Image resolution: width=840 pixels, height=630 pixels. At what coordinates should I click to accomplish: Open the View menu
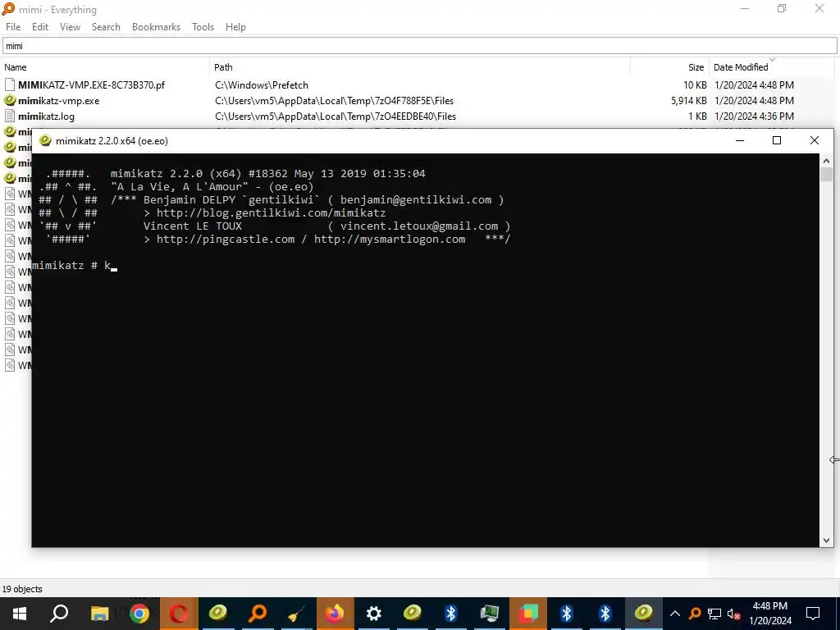point(70,27)
